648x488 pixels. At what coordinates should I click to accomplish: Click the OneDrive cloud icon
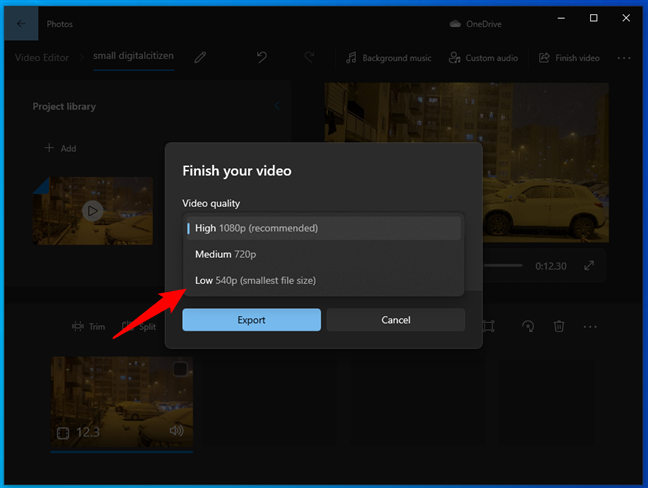[455, 24]
